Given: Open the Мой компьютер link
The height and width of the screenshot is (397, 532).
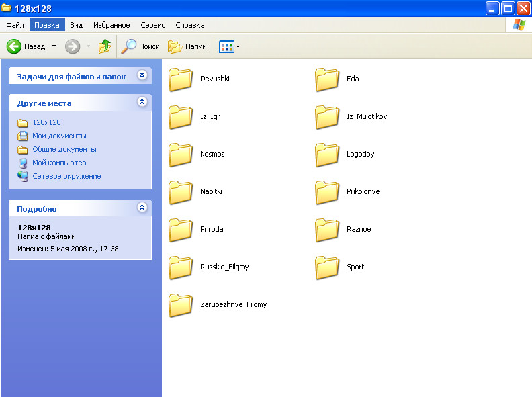Looking at the screenshot, I should pyautogui.click(x=59, y=163).
